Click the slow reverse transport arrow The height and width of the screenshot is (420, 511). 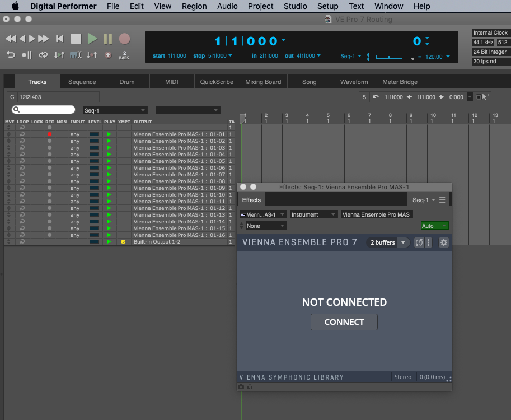pyautogui.click(x=22, y=39)
